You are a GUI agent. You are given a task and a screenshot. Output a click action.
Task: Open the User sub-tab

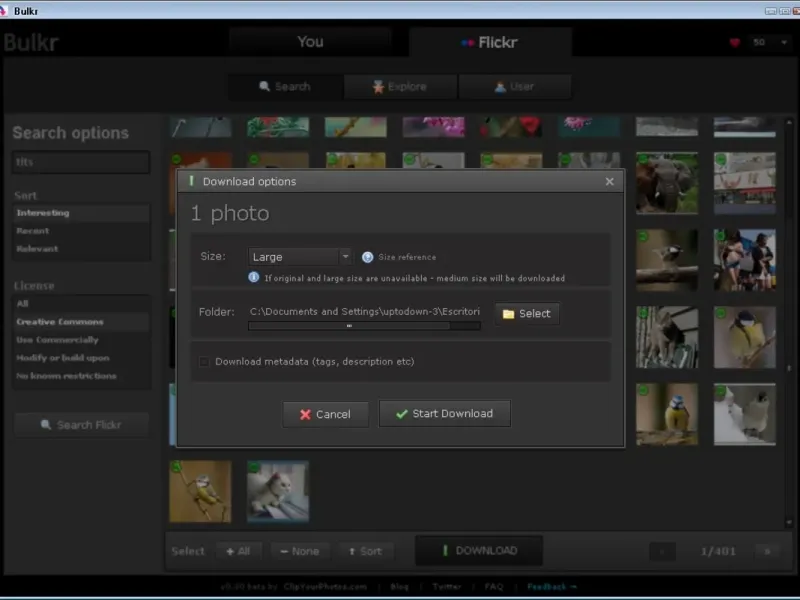tap(515, 87)
